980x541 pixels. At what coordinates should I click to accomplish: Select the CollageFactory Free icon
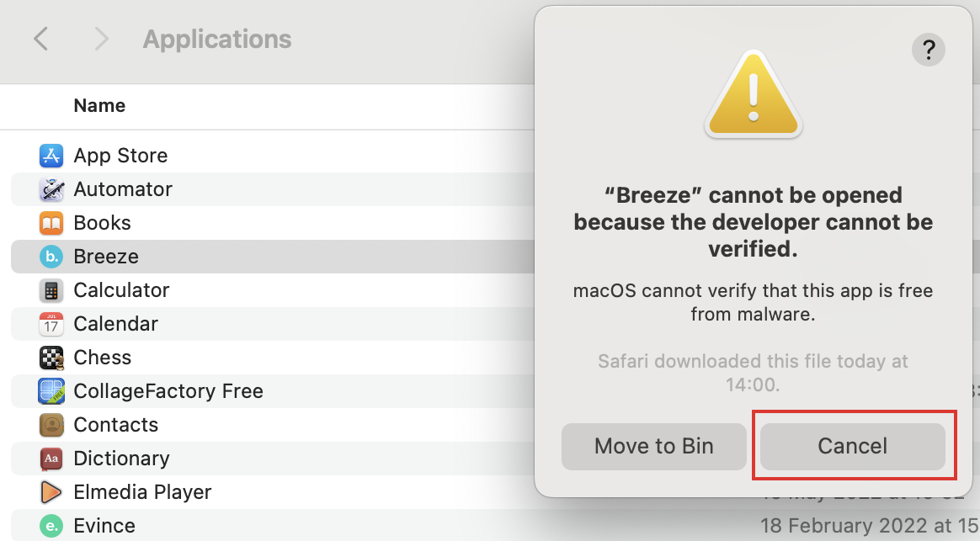point(52,391)
